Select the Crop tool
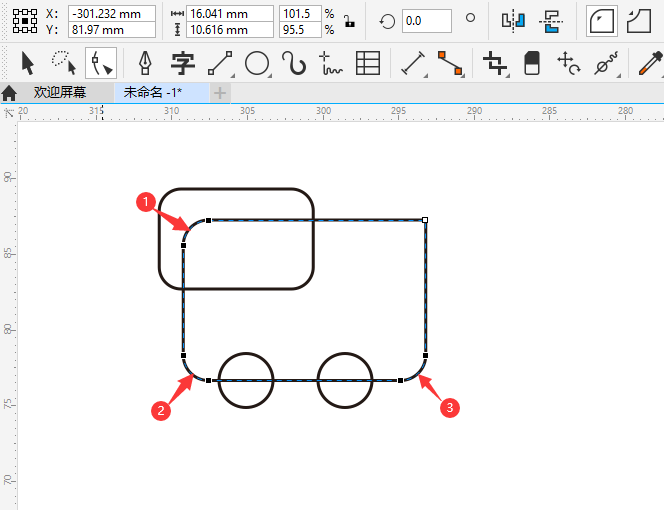 [x=494, y=64]
